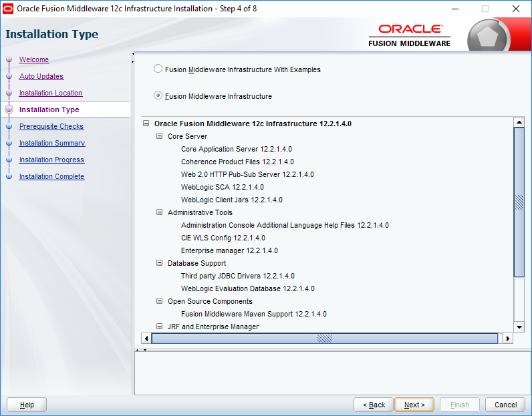Viewport: 532px width, 416px height.
Task: Proceed with the Next button
Action: point(414,405)
